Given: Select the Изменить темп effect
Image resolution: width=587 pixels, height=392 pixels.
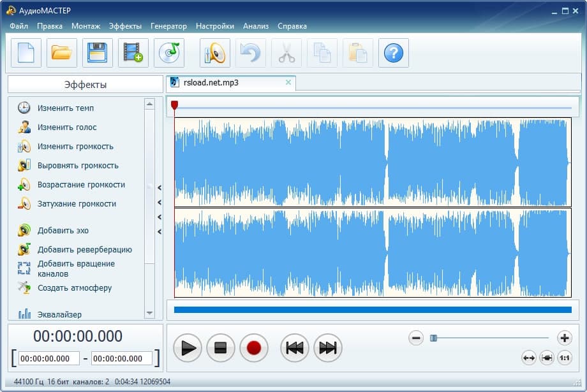Looking at the screenshot, I should (x=65, y=108).
